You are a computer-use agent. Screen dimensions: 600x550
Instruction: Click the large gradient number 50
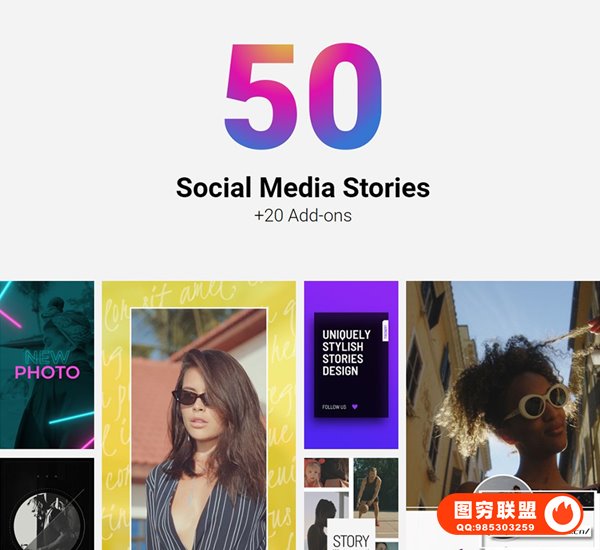(x=303, y=96)
